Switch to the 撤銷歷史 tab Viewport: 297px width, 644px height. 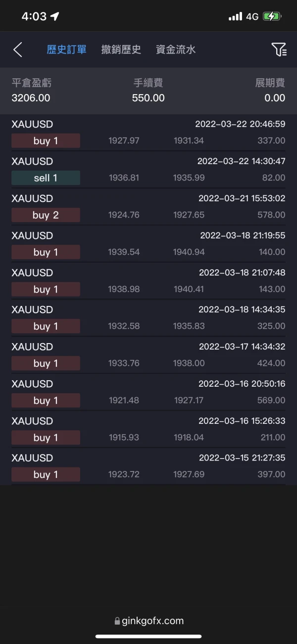121,50
